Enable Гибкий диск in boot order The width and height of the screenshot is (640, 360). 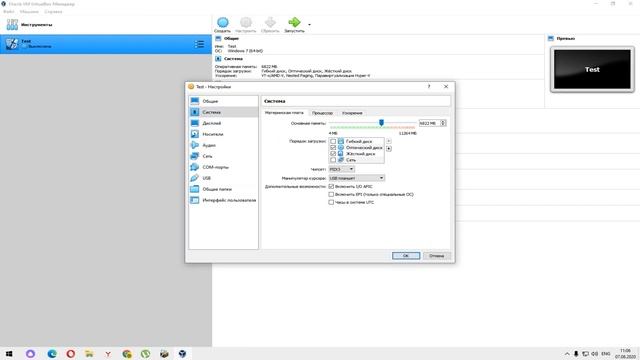[x=333, y=141]
